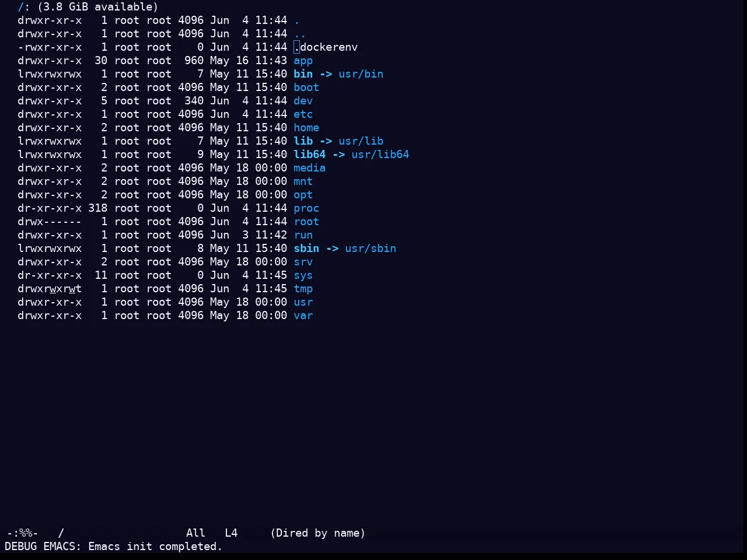Click the mnt directory entry
The width and height of the screenshot is (747, 560).
[x=303, y=181]
